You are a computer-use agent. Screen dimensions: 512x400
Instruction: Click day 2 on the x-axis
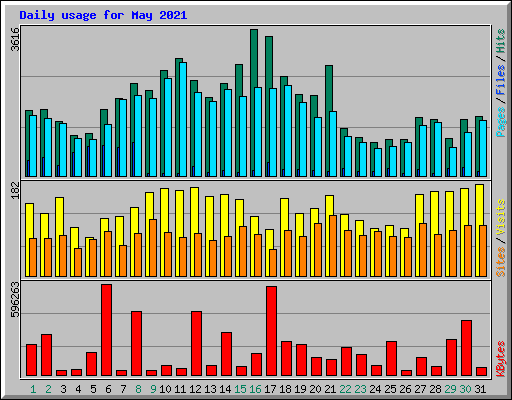[x=48, y=389]
